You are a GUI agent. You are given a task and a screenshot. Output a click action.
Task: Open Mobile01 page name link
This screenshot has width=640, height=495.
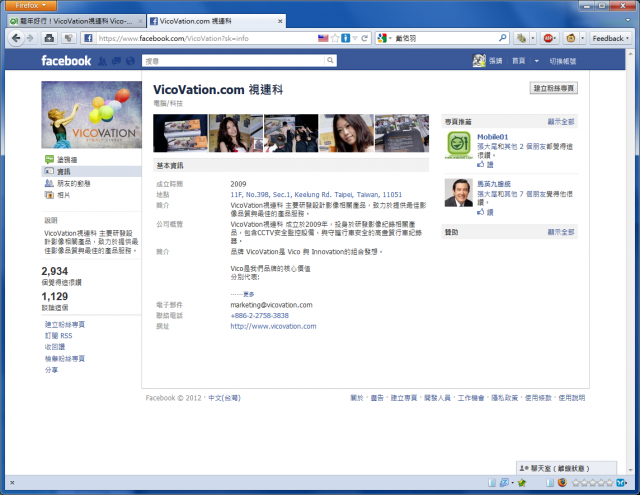tap(493, 137)
